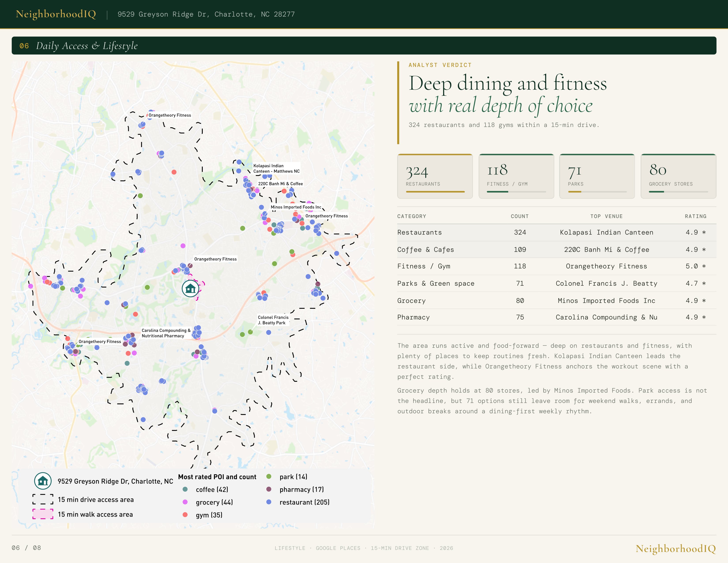Click the Restaurants card progress bar

click(435, 192)
